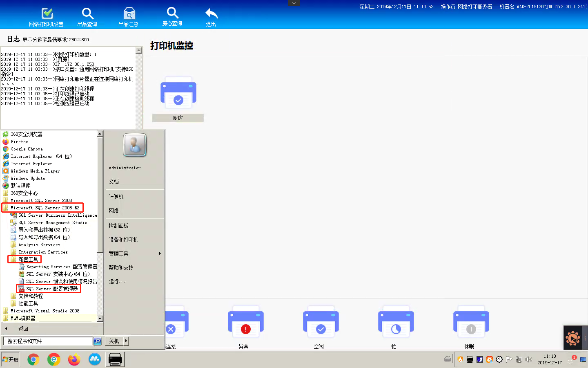The width and height of the screenshot is (588, 368).
Task: Open 出品查询 search icon
Action: 87,13
